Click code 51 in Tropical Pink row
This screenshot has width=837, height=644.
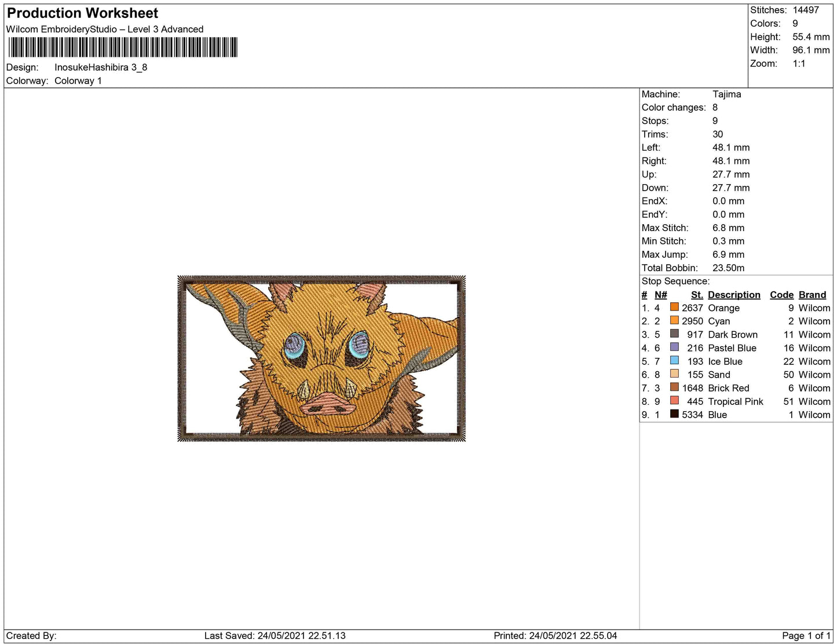click(788, 401)
